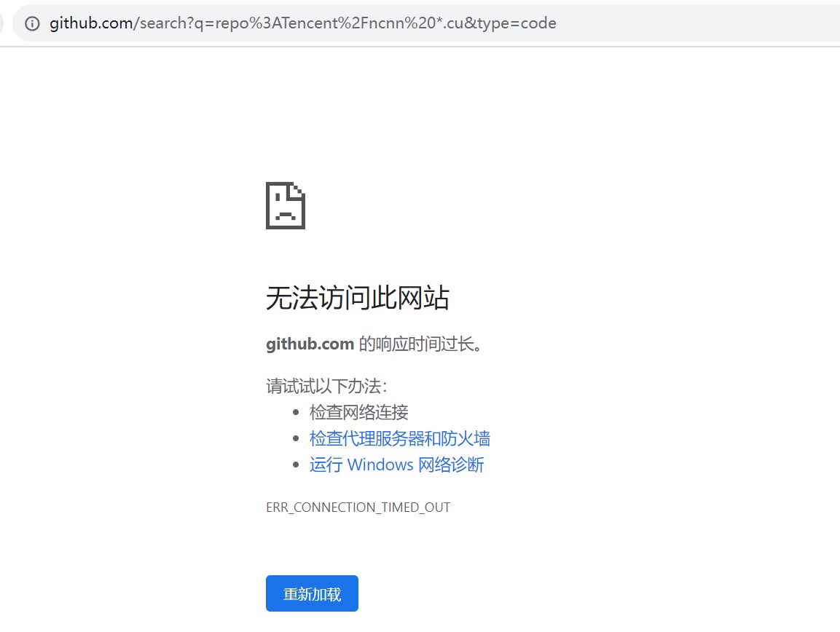Click the site information icon in address bar
Screen dimensions: 840x632
[32, 23]
